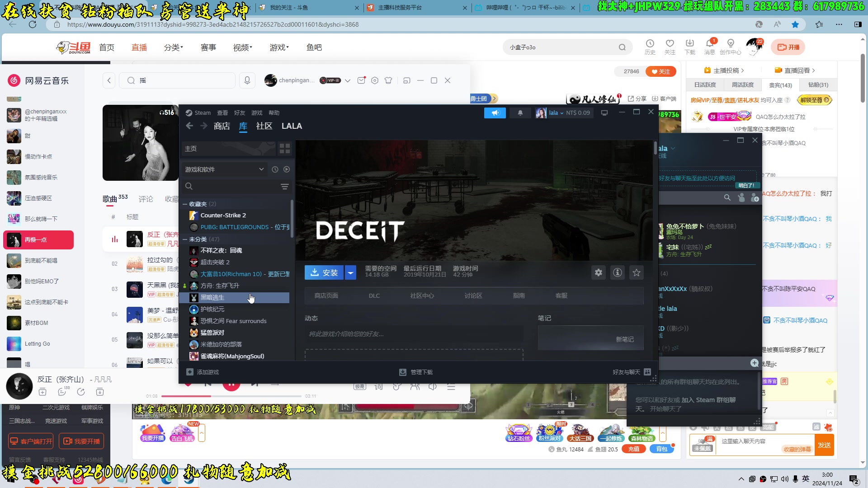Switch to Steam 社区 tab
The height and width of the screenshot is (488, 868).
click(x=264, y=126)
